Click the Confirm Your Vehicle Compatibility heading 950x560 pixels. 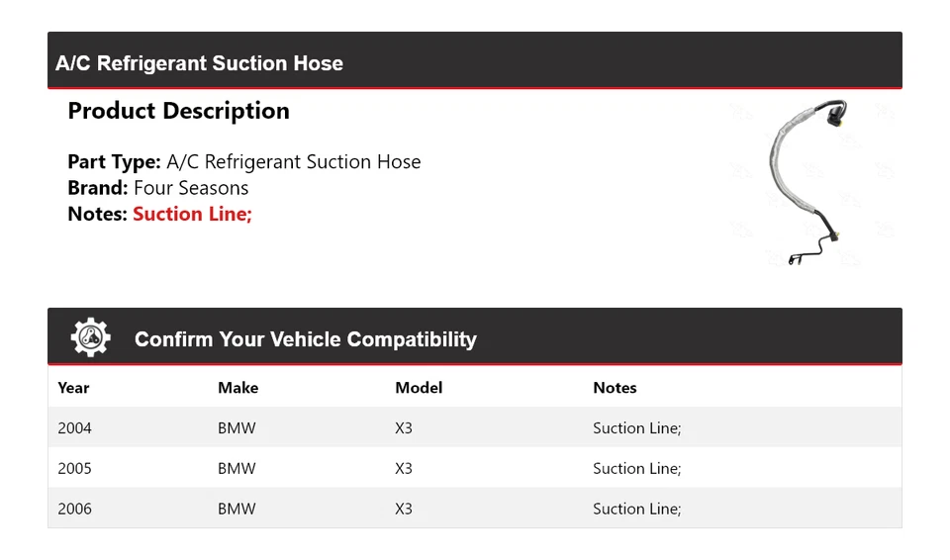305,339
